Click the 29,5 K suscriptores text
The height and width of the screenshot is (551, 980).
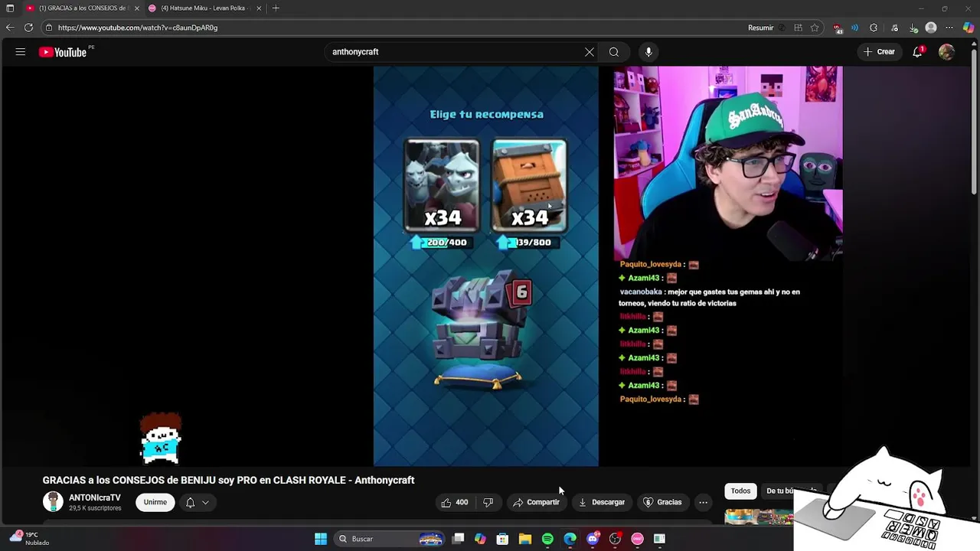pyautogui.click(x=95, y=508)
